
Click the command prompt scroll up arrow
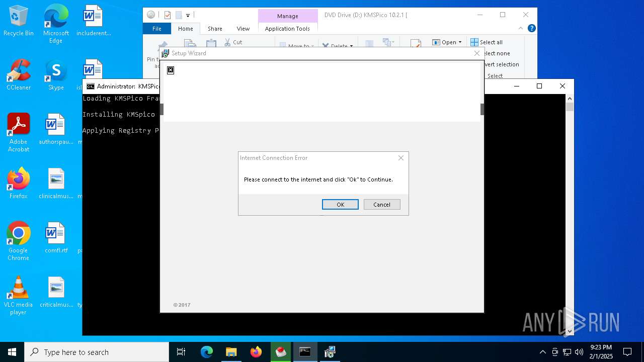pos(570,99)
